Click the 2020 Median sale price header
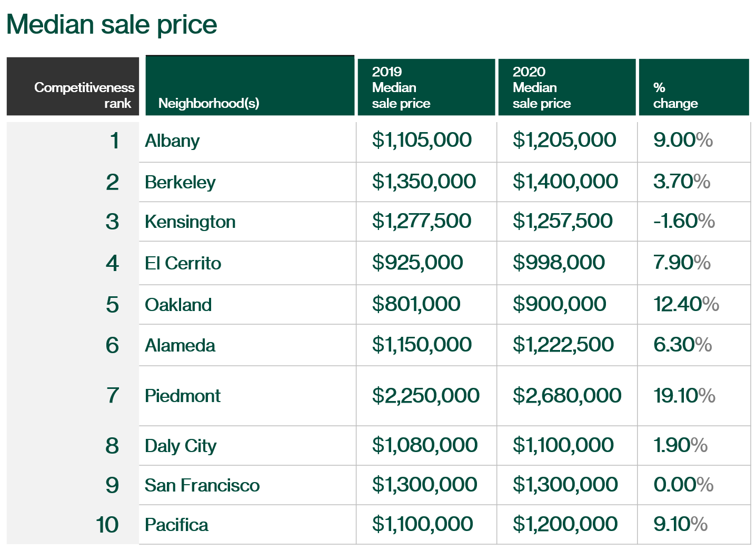 tap(566, 87)
